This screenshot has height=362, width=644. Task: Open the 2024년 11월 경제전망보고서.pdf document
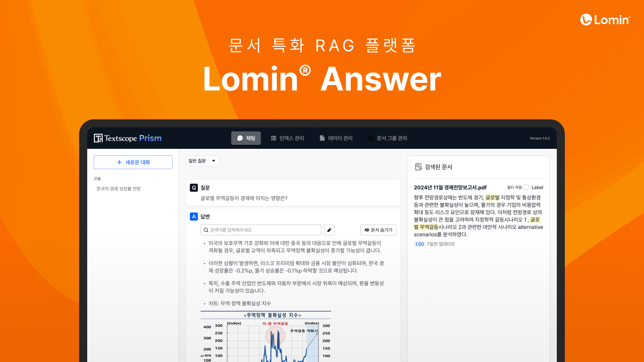click(450, 187)
